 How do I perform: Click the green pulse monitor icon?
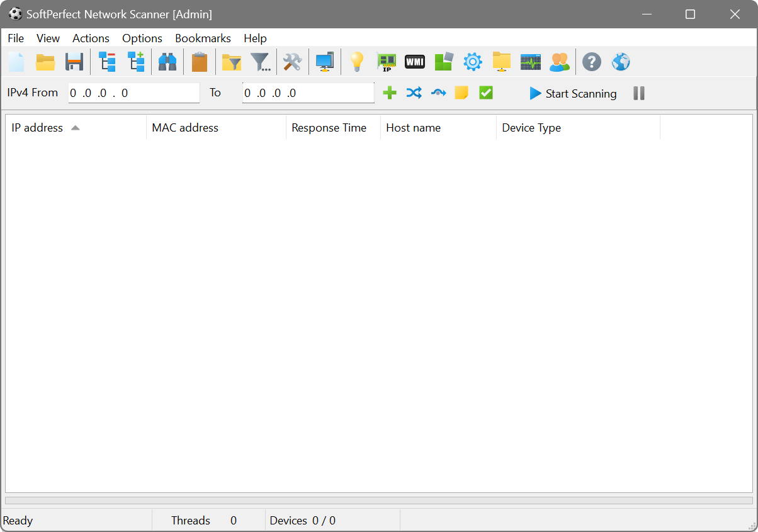[531, 62]
